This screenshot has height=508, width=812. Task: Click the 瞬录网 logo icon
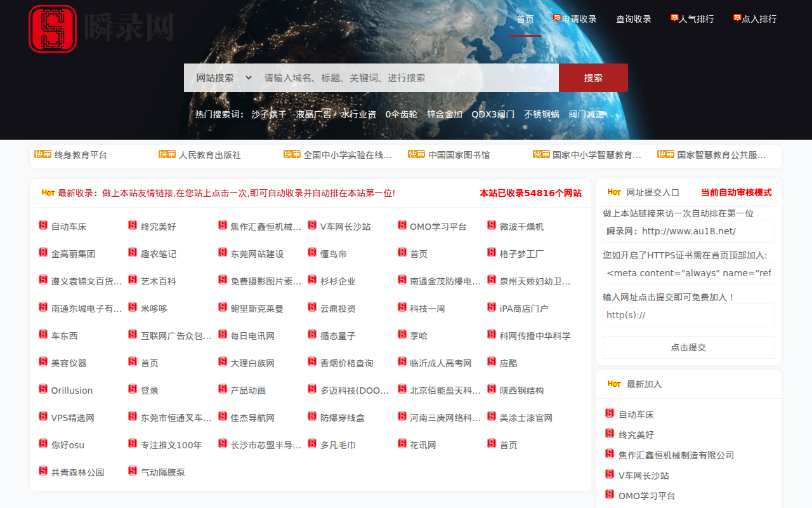[x=53, y=29]
